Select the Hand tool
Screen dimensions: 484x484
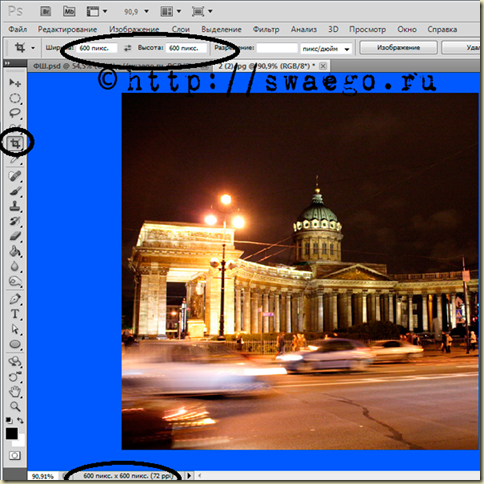(15, 392)
